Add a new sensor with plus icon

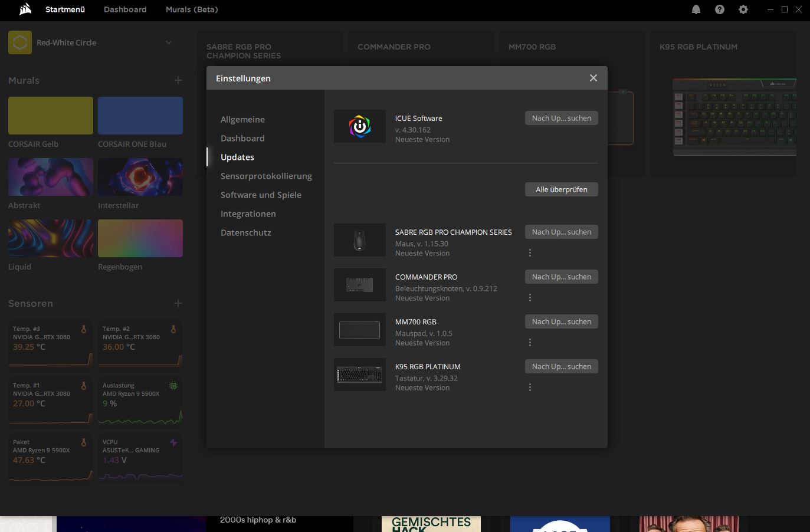coord(178,303)
